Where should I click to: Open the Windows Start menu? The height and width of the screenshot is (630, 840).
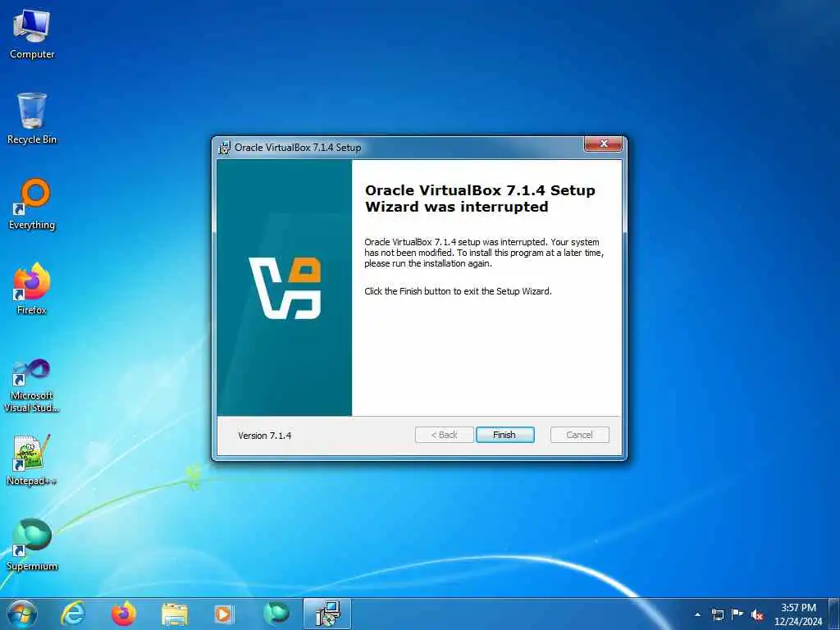pyautogui.click(x=22, y=614)
